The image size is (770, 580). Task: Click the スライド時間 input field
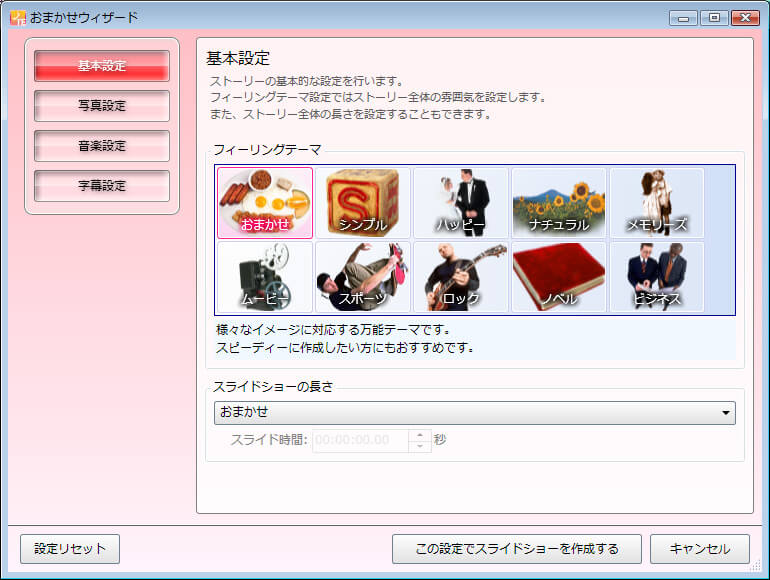pos(361,440)
